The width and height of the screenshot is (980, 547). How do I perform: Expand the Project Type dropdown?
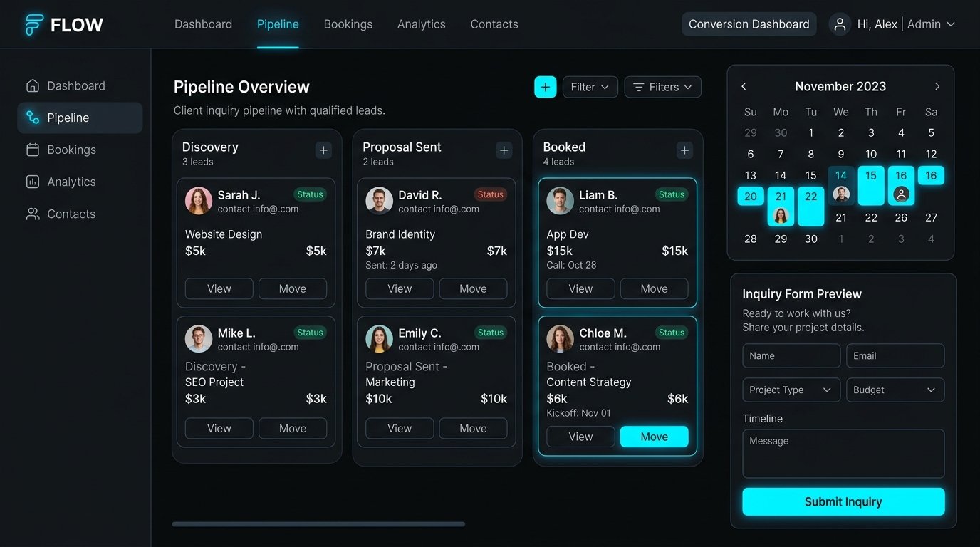pos(791,390)
